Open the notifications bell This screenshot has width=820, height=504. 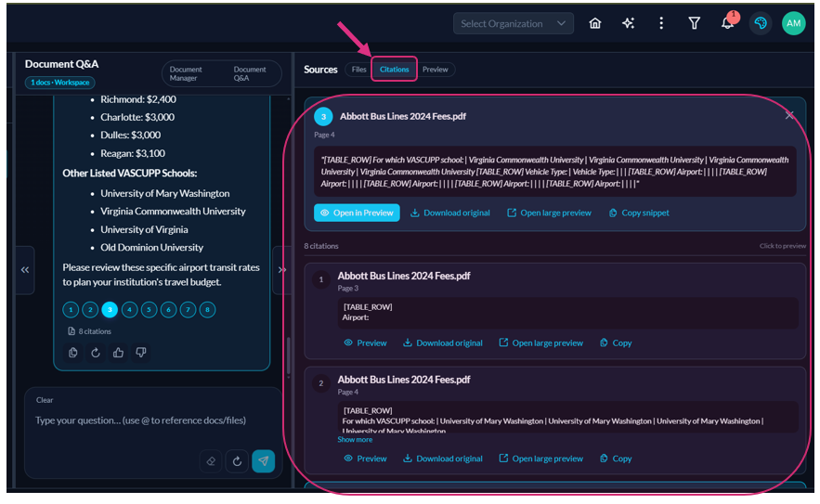pos(727,23)
